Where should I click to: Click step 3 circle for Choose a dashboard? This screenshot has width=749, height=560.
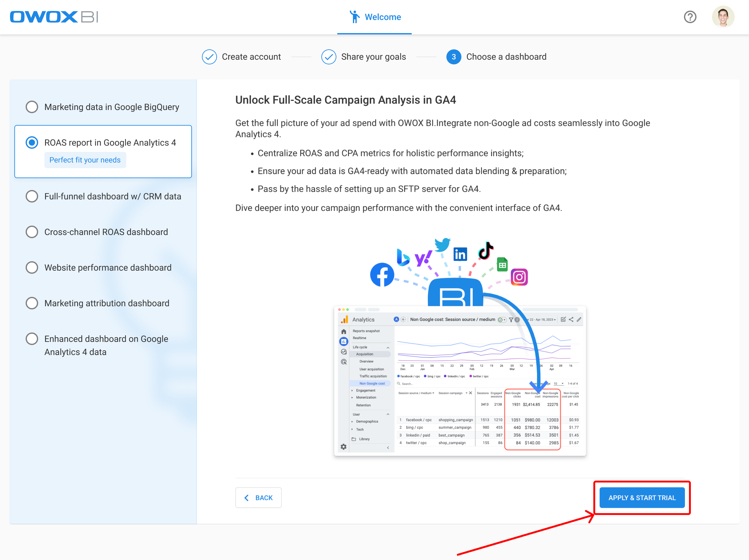tap(454, 57)
